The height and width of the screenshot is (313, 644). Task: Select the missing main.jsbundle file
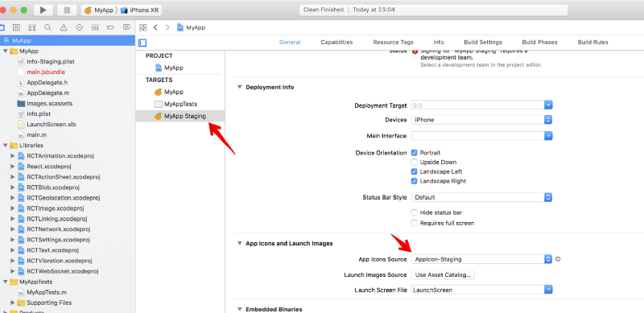point(46,72)
